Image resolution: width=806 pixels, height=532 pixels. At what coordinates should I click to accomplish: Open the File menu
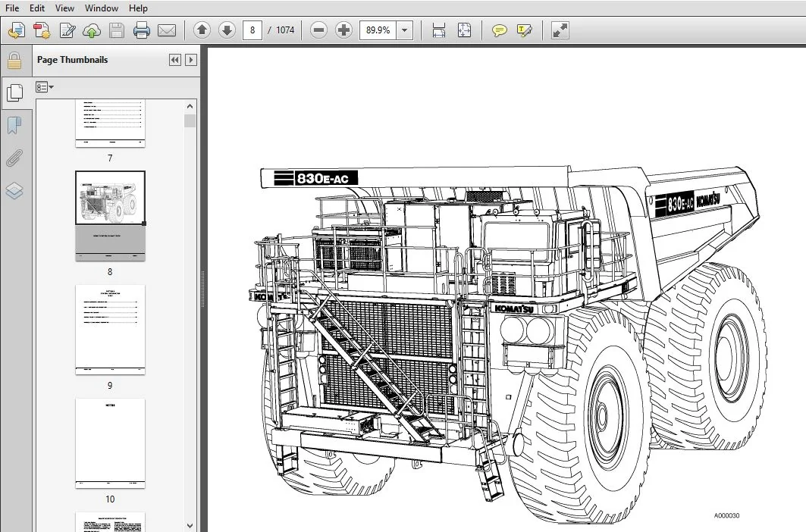(12, 8)
